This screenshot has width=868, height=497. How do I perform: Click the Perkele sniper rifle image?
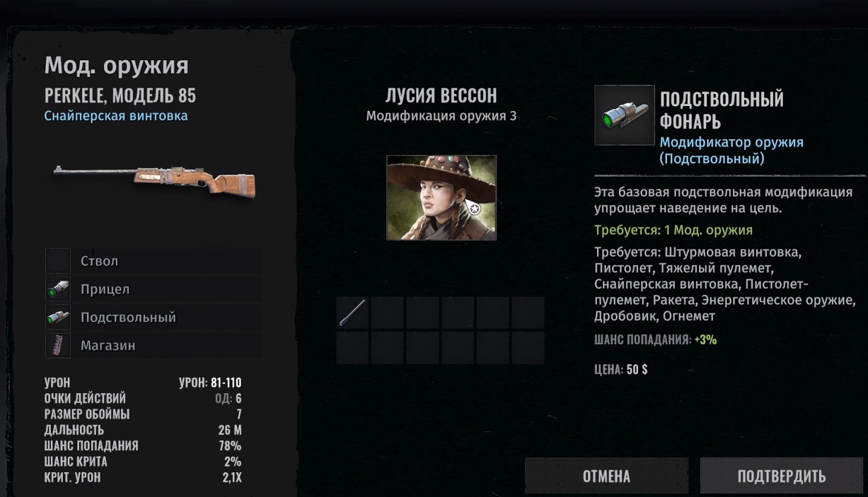pos(155,180)
